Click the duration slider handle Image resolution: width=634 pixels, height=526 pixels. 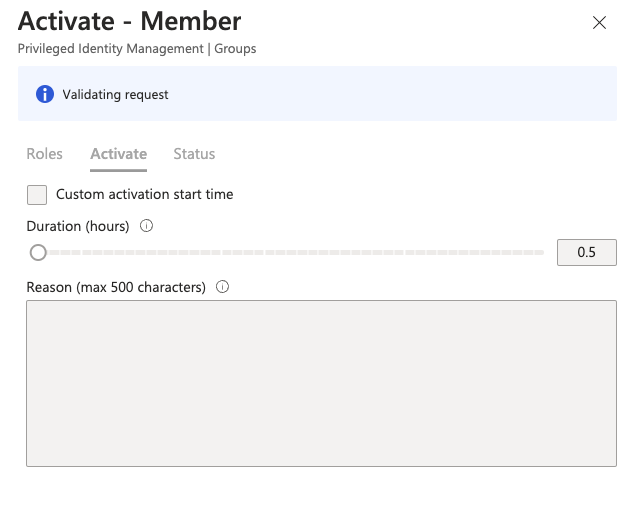38,253
